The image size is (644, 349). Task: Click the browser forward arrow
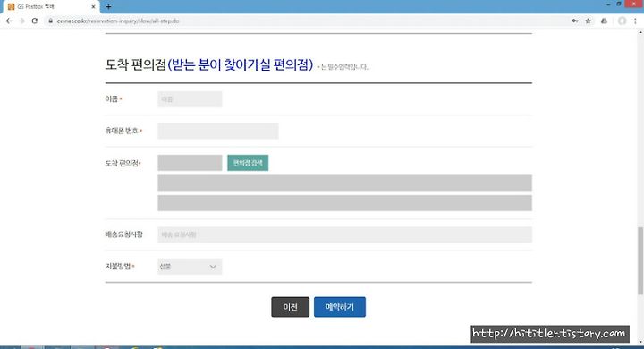[x=21, y=21]
